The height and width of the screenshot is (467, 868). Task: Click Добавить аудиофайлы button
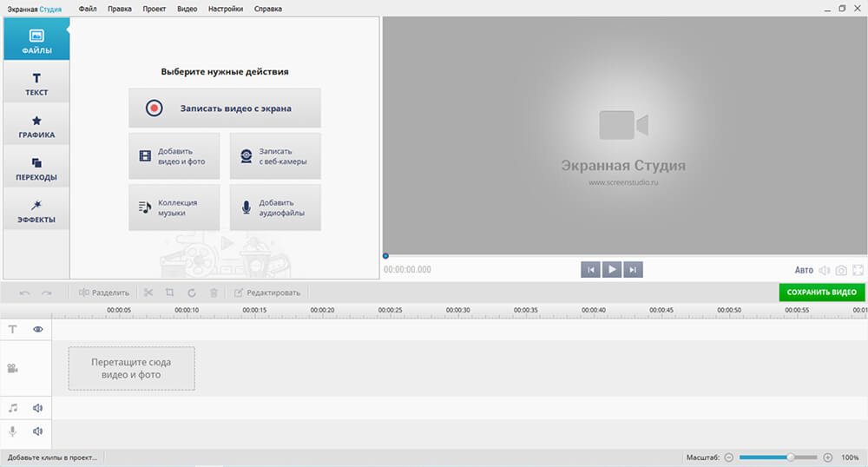275,207
